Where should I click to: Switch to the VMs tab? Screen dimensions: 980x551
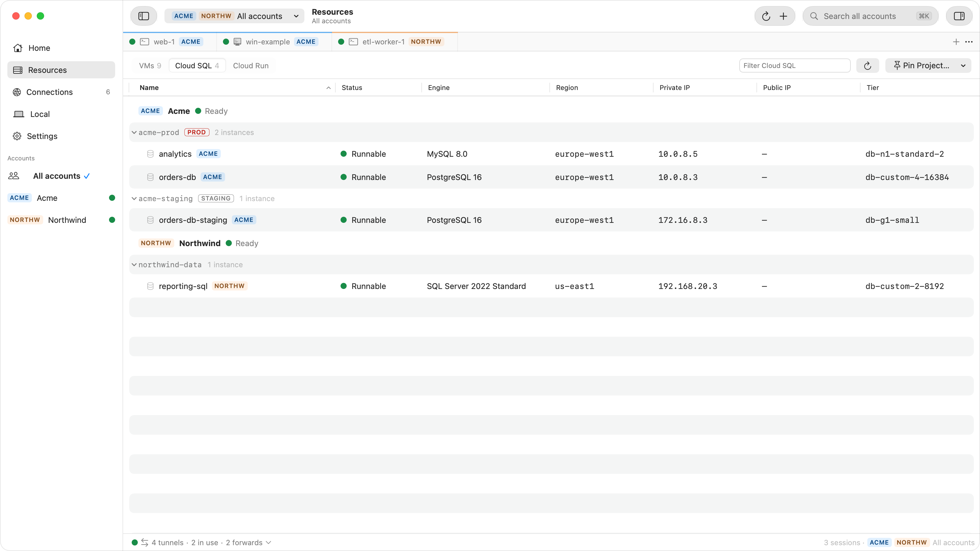tap(150, 66)
